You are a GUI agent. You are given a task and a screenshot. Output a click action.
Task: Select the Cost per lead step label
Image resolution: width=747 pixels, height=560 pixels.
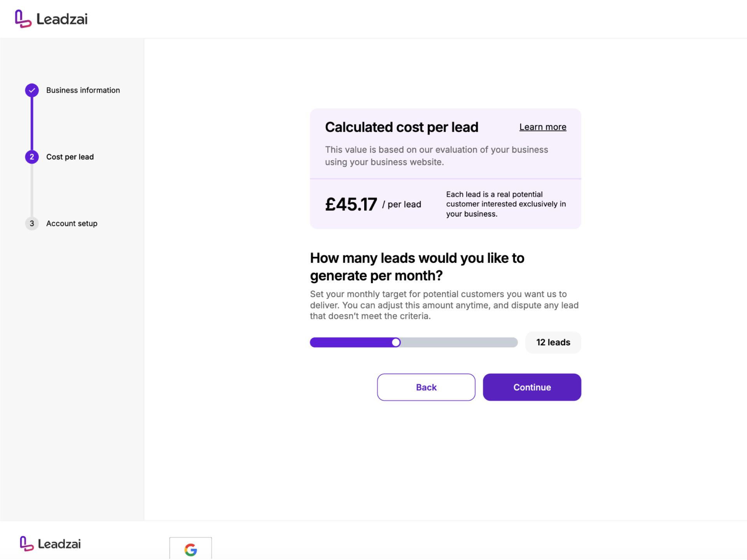click(x=70, y=157)
